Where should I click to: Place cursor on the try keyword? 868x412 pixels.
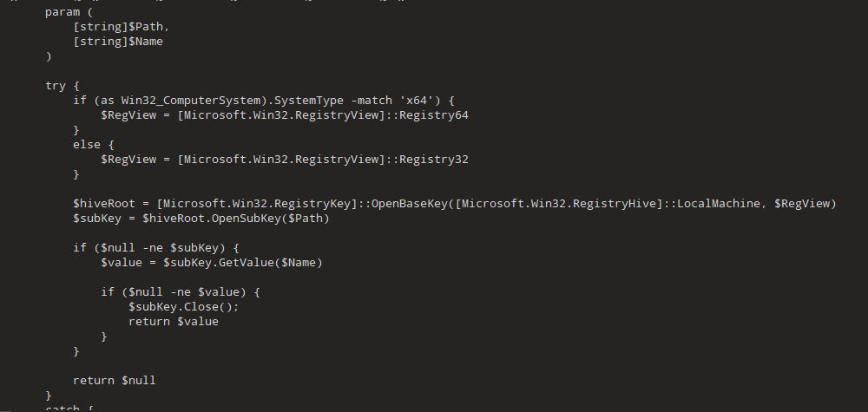pyautogui.click(x=56, y=86)
